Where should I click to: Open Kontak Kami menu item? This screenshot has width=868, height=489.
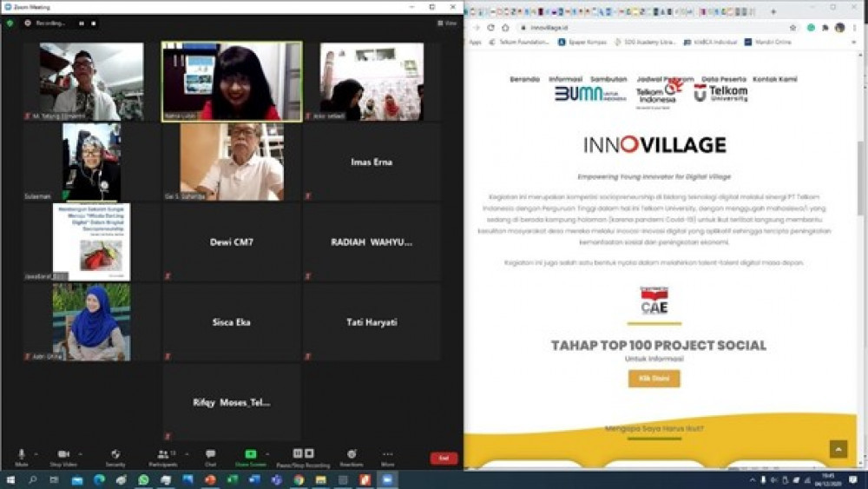pyautogui.click(x=775, y=79)
